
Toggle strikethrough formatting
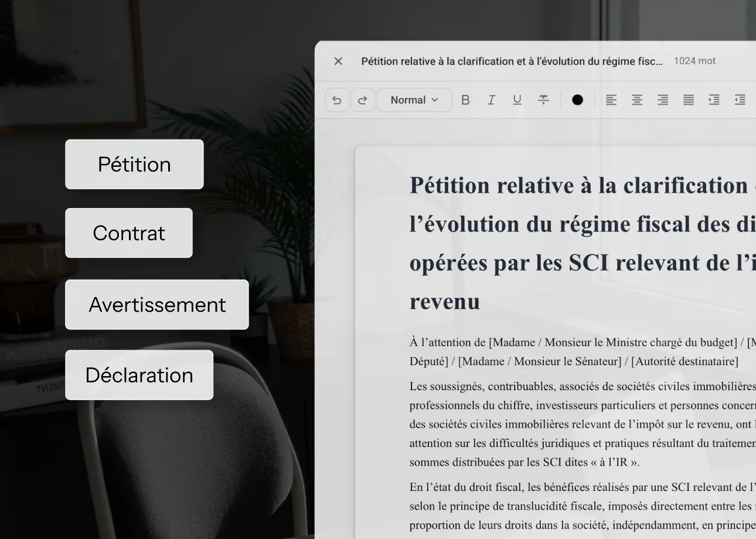[543, 100]
